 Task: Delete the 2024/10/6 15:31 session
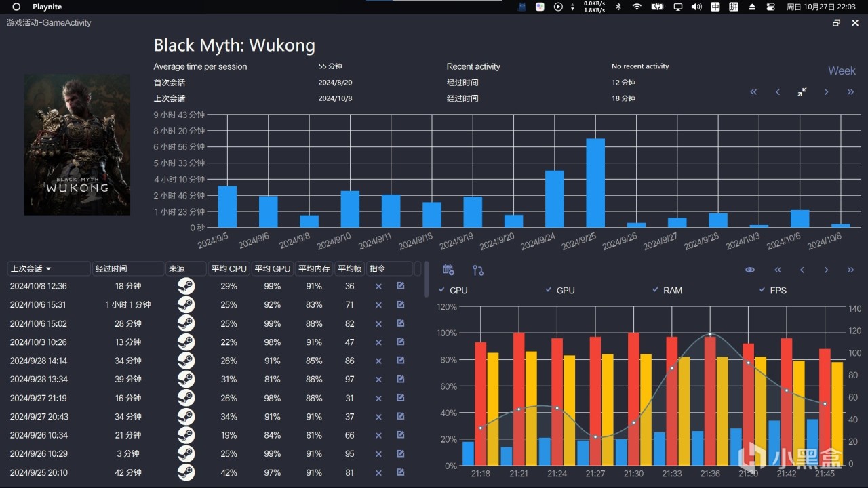coord(378,305)
